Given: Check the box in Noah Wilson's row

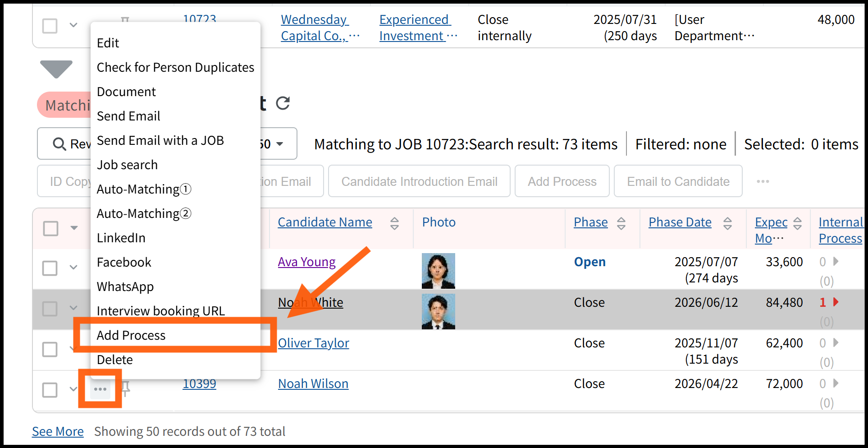Looking at the screenshot, I should point(50,390).
